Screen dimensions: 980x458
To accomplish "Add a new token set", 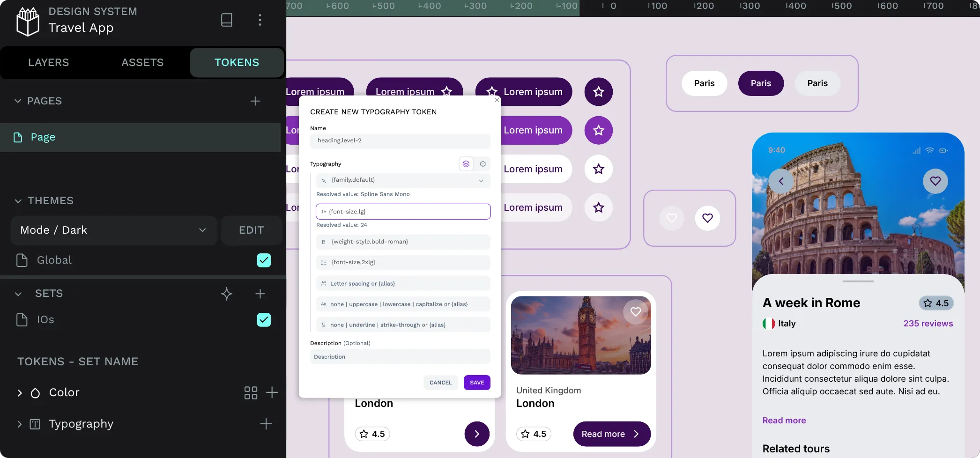I will point(260,294).
